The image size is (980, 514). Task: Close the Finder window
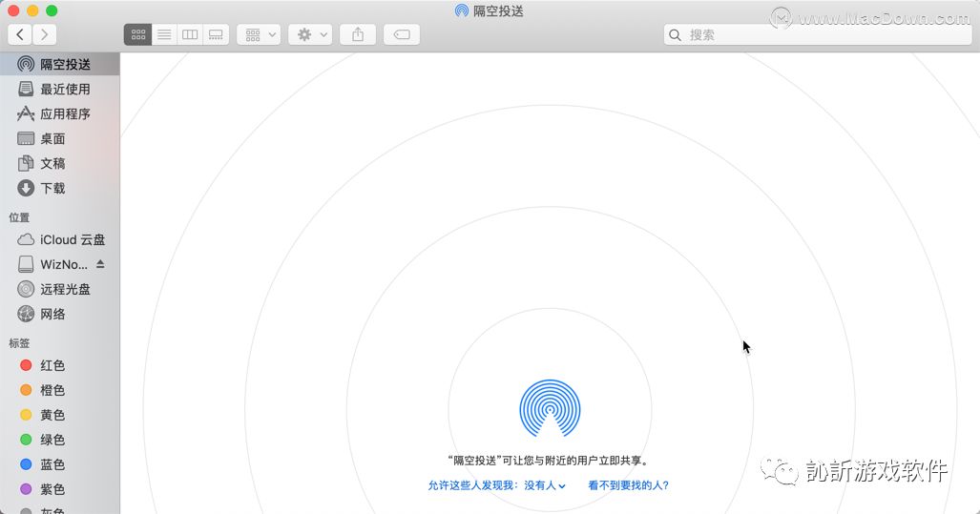tap(13, 10)
